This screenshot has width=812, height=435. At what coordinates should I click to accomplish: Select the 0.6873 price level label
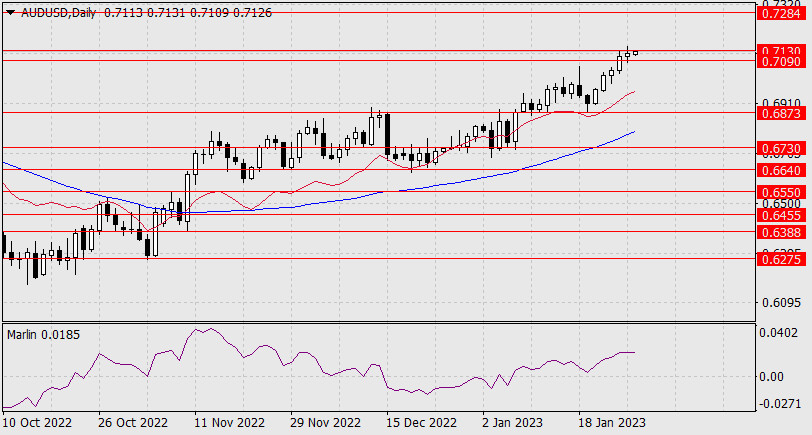pos(781,113)
